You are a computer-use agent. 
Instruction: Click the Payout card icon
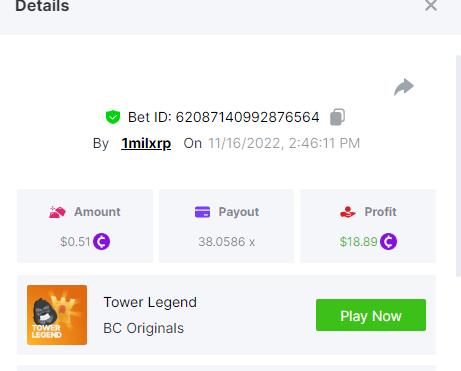pyautogui.click(x=202, y=212)
